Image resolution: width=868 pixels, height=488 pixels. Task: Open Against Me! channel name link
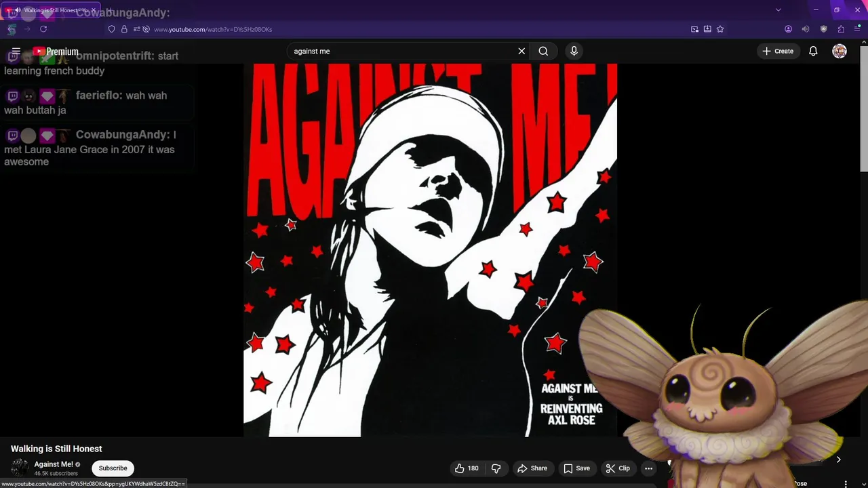click(54, 464)
